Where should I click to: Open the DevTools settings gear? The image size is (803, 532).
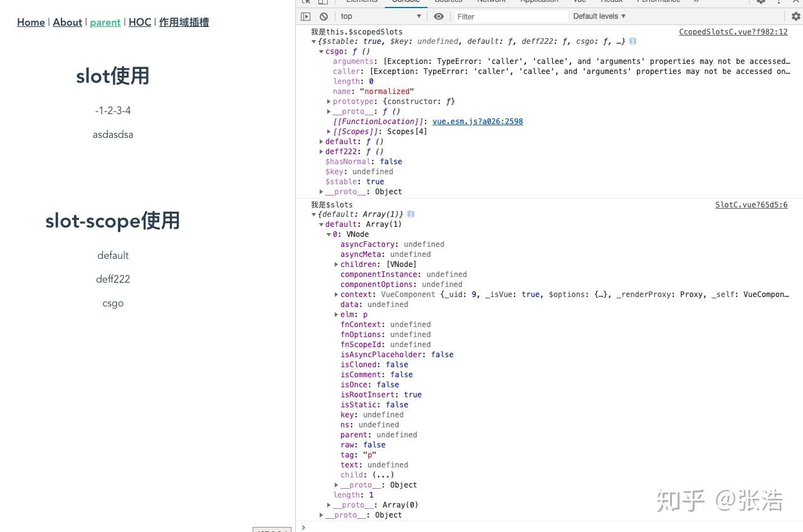click(760, 3)
